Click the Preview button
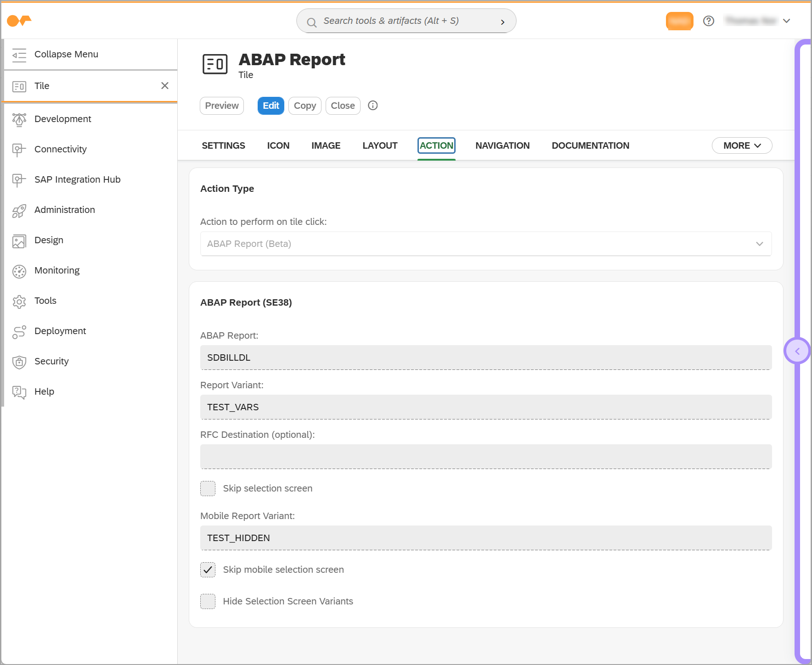Image resolution: width=812 pixels, height=665 pixels. pos(221,106)
